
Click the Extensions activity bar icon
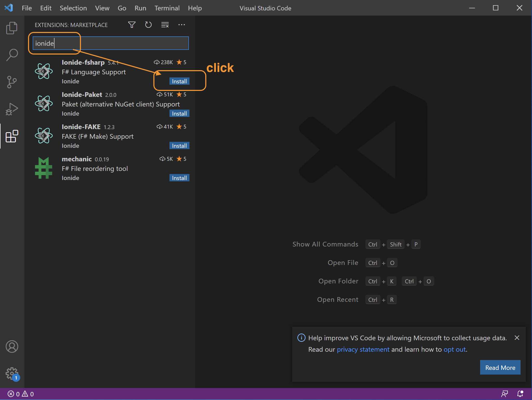pos(12,136)
